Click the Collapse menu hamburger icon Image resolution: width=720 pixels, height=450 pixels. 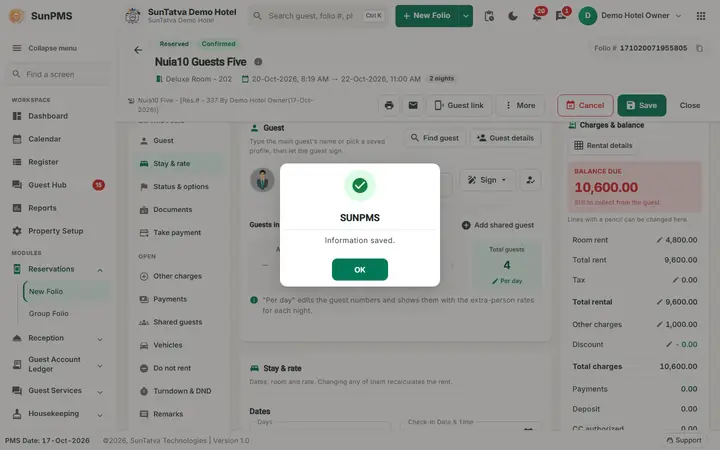pyautogui.click(x=17, y=48)
